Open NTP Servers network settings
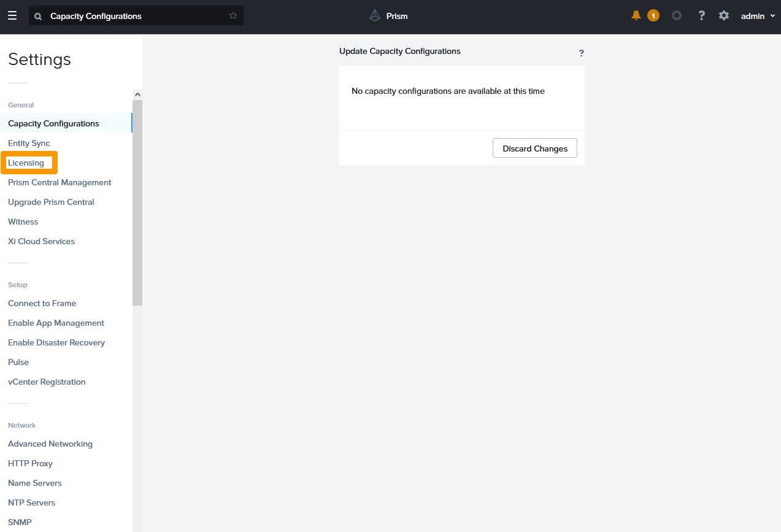Viewport: 781px width, 532px height. pyautogui.click(x=31, y=503)
